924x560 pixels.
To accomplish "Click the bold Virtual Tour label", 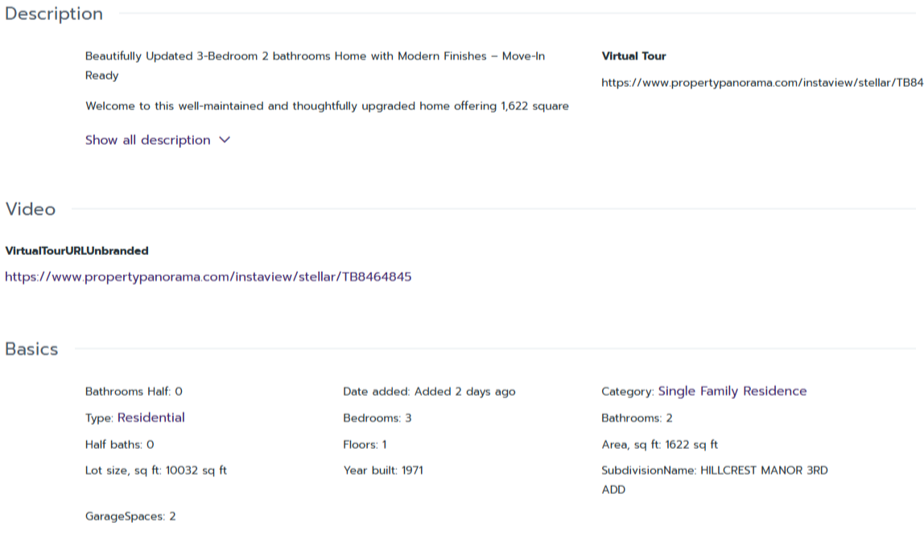I will 633,56.
